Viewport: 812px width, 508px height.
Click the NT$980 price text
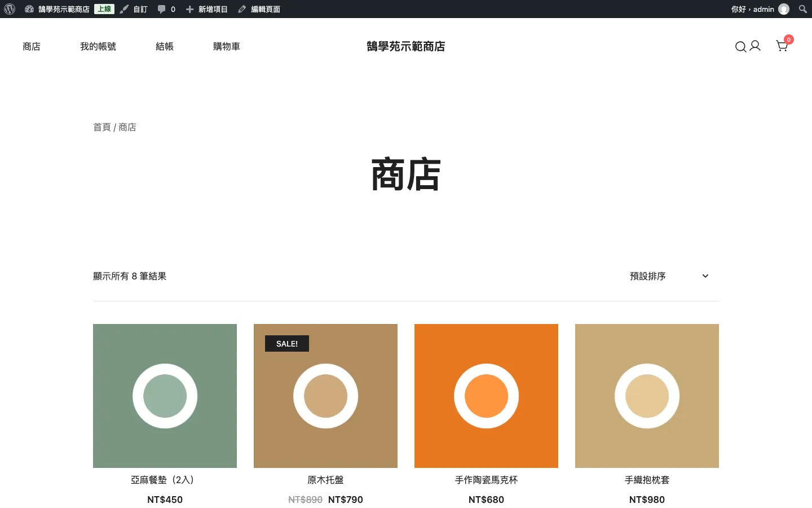pos(647,500)
